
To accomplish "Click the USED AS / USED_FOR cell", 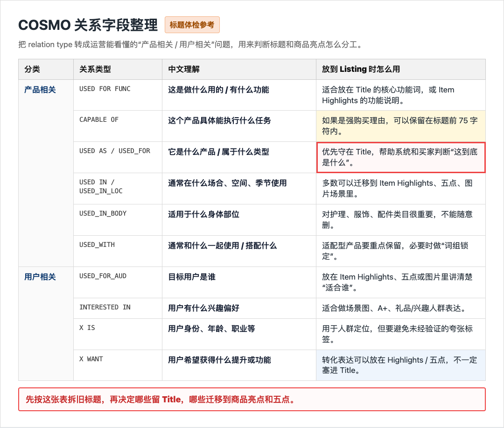I will [118, 157].
